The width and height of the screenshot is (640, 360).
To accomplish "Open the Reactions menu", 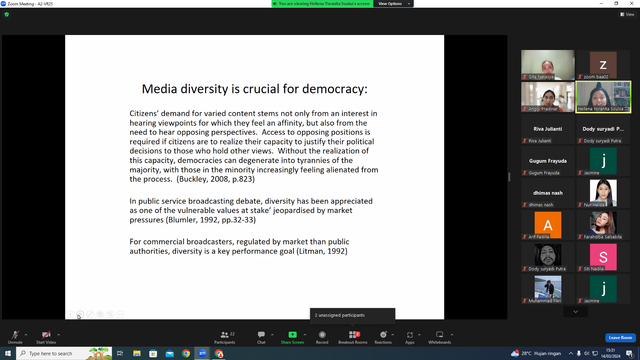I will [383, 337].
